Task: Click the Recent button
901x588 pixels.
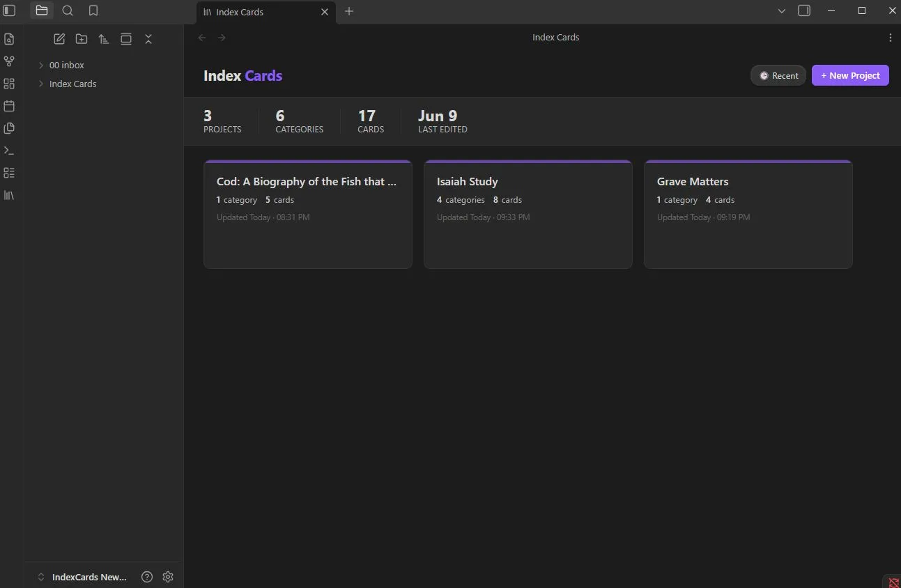Action: click(778, 75)
